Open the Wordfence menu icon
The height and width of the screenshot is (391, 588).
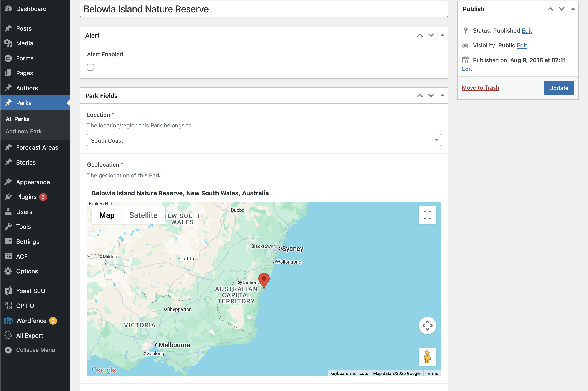click(x=8, y=321)
